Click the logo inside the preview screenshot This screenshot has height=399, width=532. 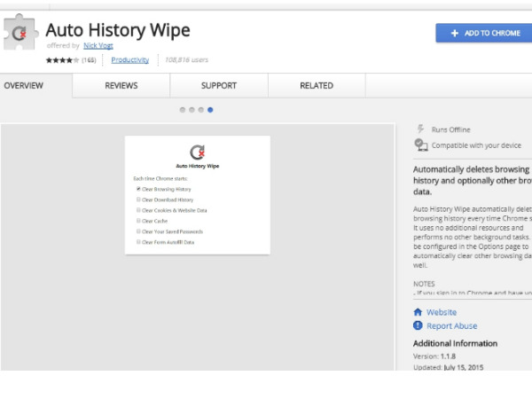coord(197,152)
